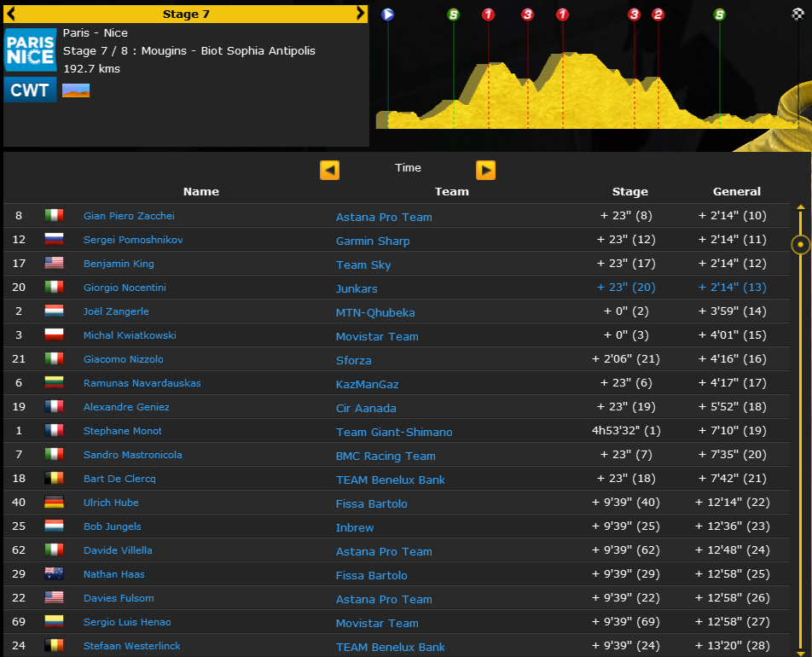Screen dimensions: 812x657
Task: Click the Russian flag next to Sergei Pomoshnikov
Action: click(x=55, y=240)
